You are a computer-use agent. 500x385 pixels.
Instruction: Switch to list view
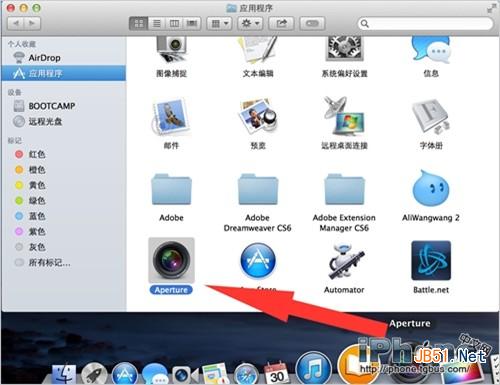[157, 23]
